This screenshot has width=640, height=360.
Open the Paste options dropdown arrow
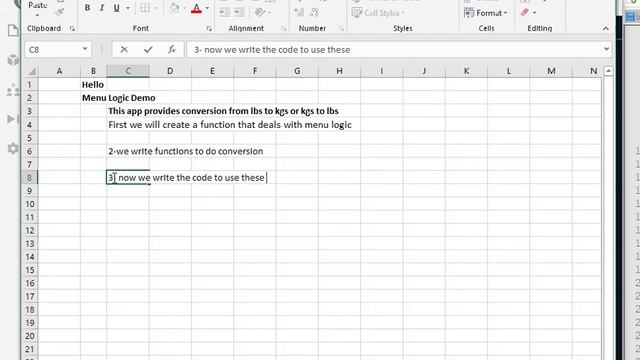coord(37,16)
